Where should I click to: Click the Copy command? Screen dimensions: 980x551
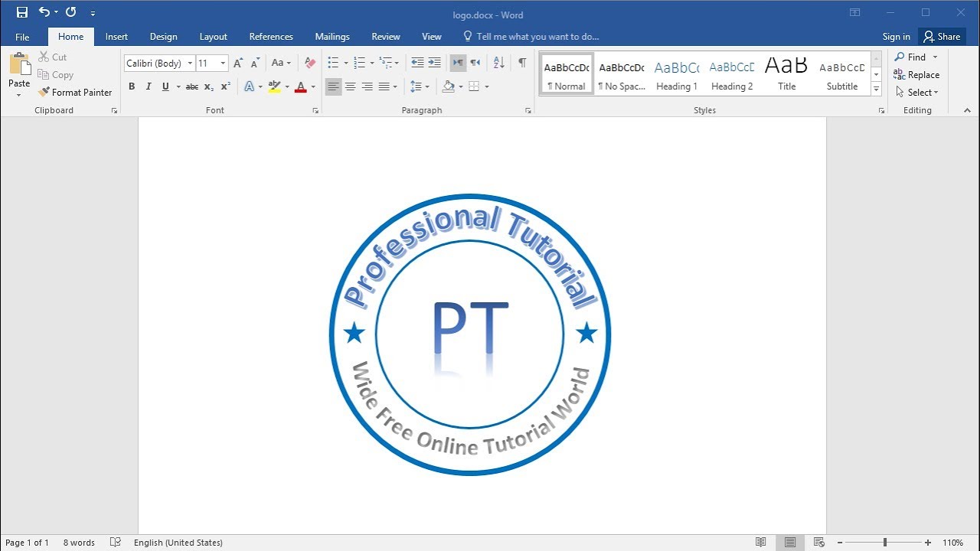56,74
